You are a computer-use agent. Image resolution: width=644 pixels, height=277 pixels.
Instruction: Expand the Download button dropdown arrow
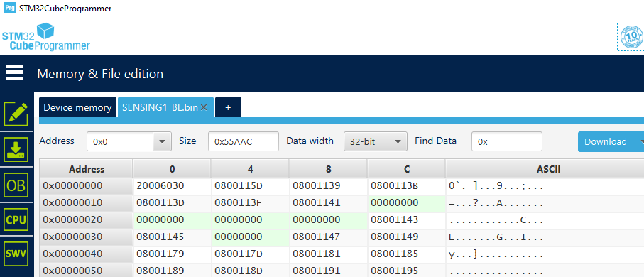click(x=642, y=142)
